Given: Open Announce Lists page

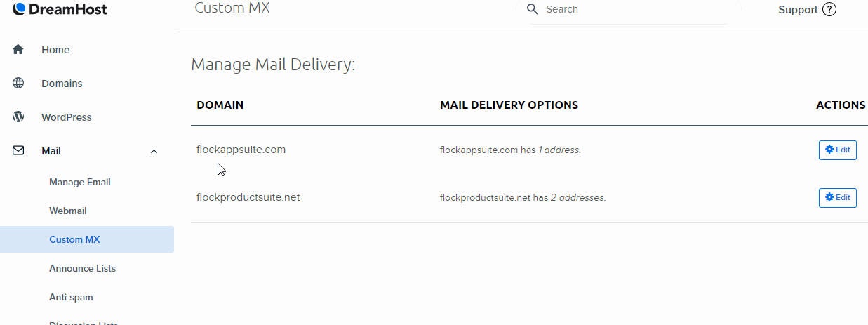Looking at the screenshot, I should pyautogui.click(x=82, y=268).
